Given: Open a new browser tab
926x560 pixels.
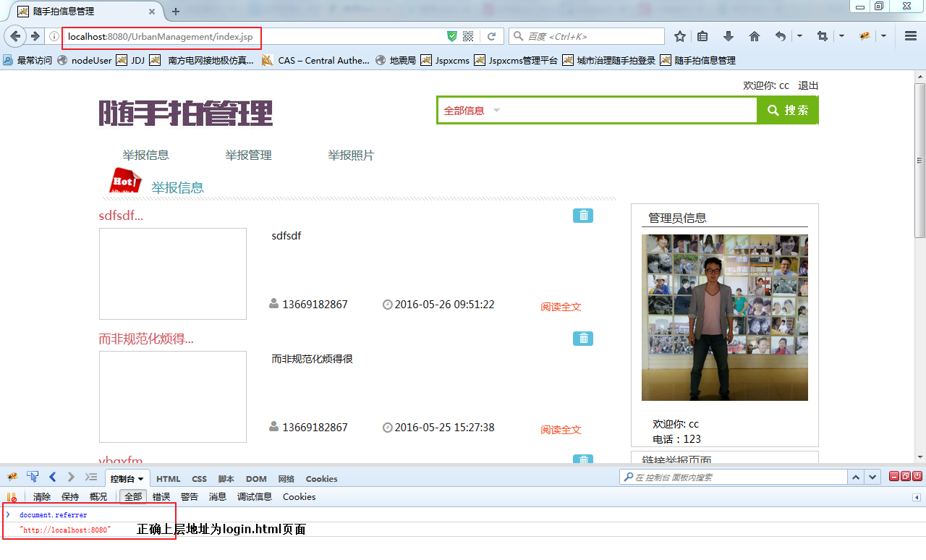Looking at the screenshot, I should tap(176, 12).
